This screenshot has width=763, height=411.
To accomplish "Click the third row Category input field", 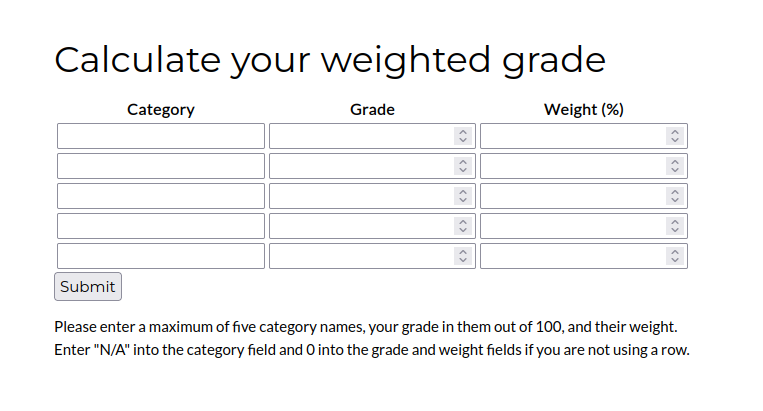I will (x=161, y=196).
